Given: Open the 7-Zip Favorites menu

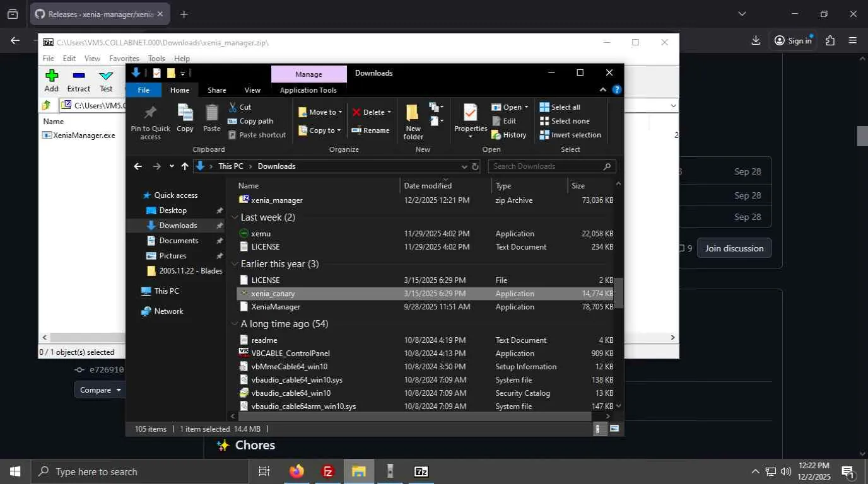Looking at the screenshot, I should point(124,59).
